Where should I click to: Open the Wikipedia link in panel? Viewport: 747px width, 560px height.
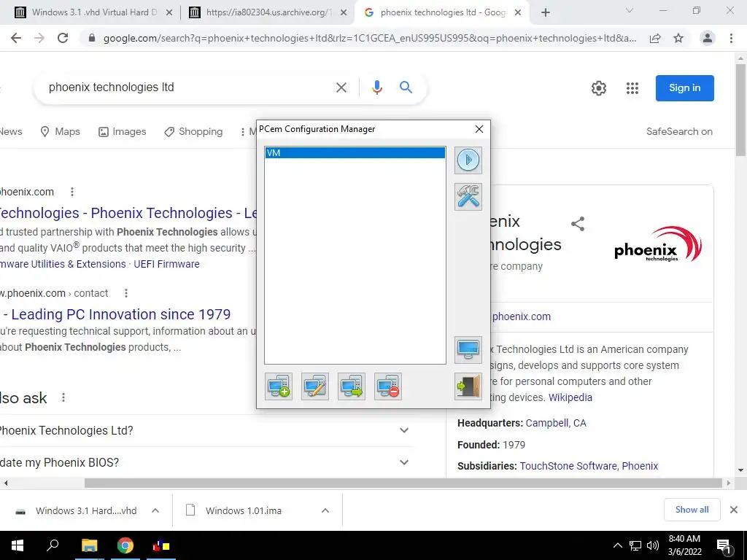tap(570, 397)
